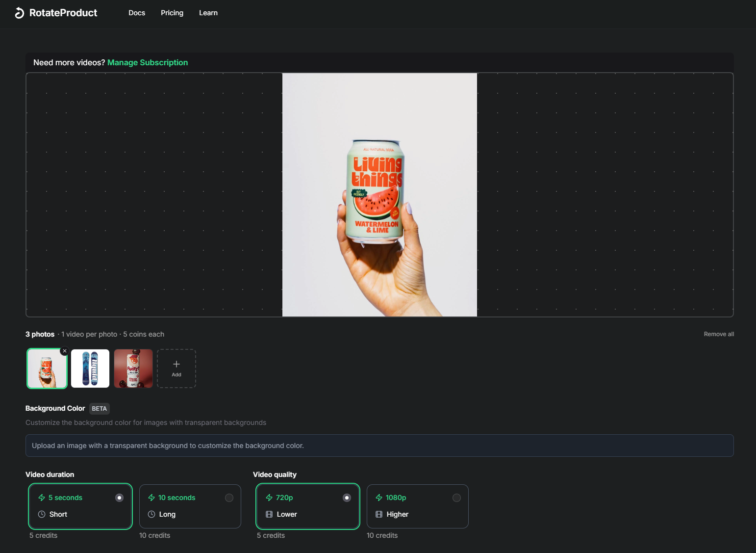Go to the Learn section
Image resolution: width=756 pixels, height=553 pixels.
pyautogui.click(x=208, y=13)
